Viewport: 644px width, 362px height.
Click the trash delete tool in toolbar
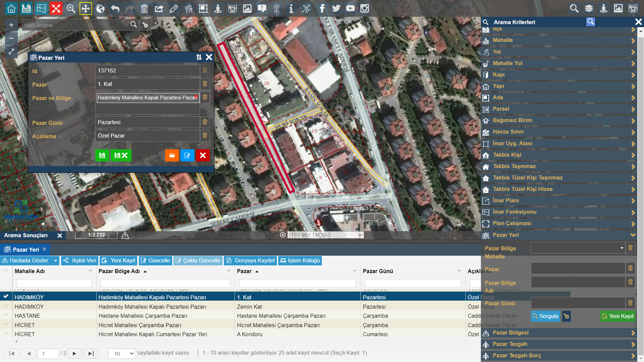tap(144, 8)
